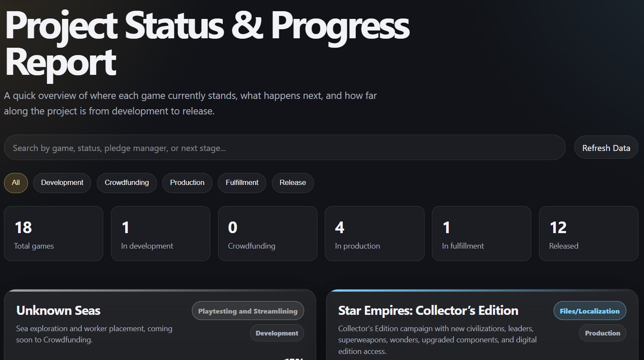Click the Development badge on Unknown Seas
This screenshot has height=360, width=644.
pos(277,333)
